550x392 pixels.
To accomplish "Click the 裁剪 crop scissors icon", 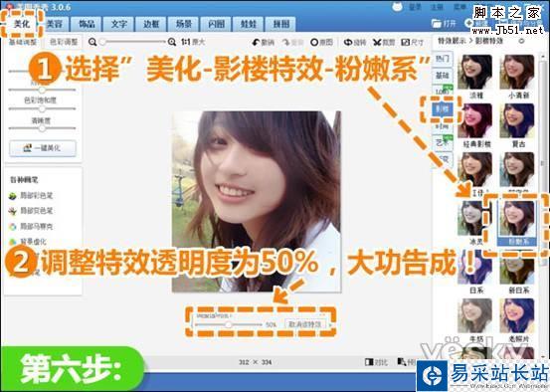I will [377, 43].
